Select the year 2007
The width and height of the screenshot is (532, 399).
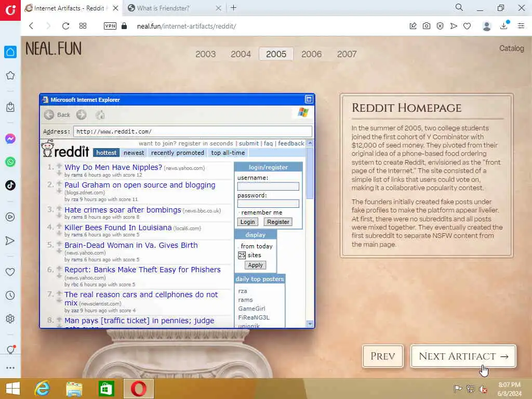pos(347,54)
